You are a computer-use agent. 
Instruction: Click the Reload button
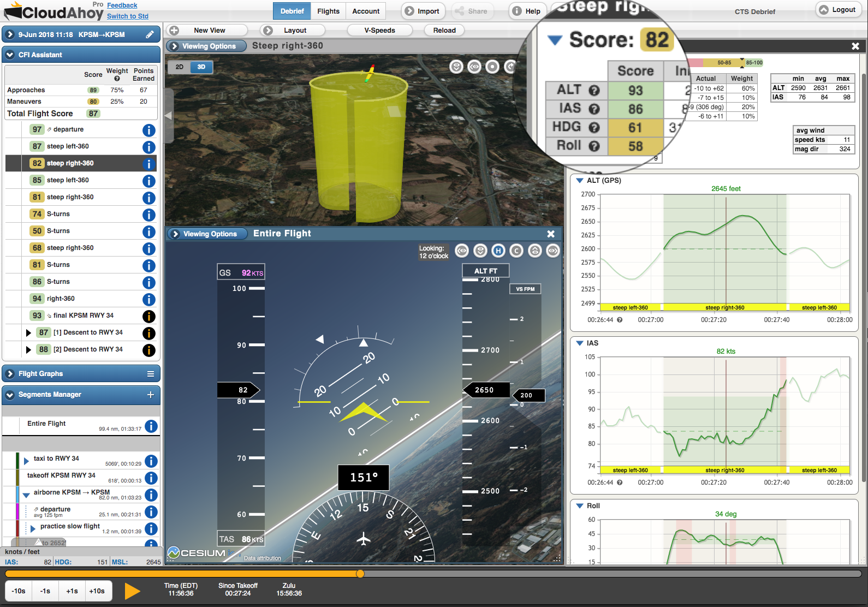tap(444, 31)
